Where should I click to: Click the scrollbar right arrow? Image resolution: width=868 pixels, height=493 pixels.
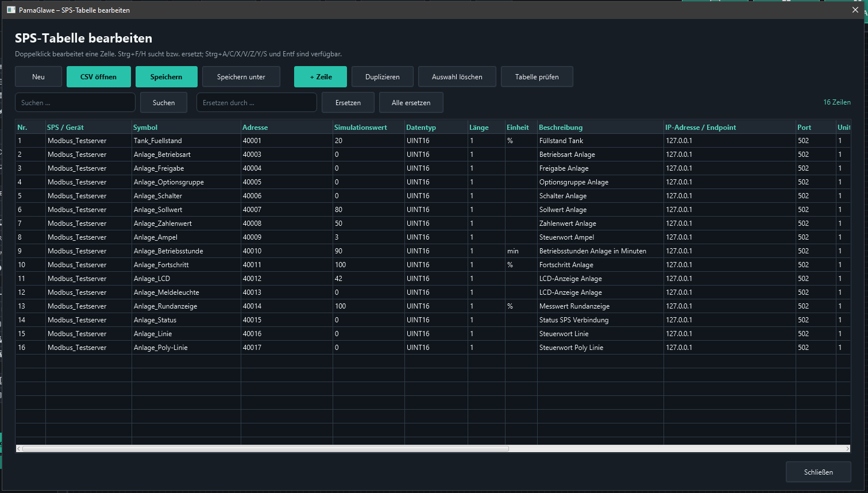click(847, 449)
